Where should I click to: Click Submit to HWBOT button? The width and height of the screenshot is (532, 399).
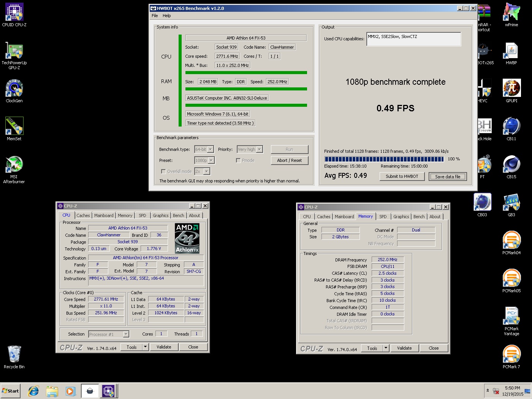[402, 176]
